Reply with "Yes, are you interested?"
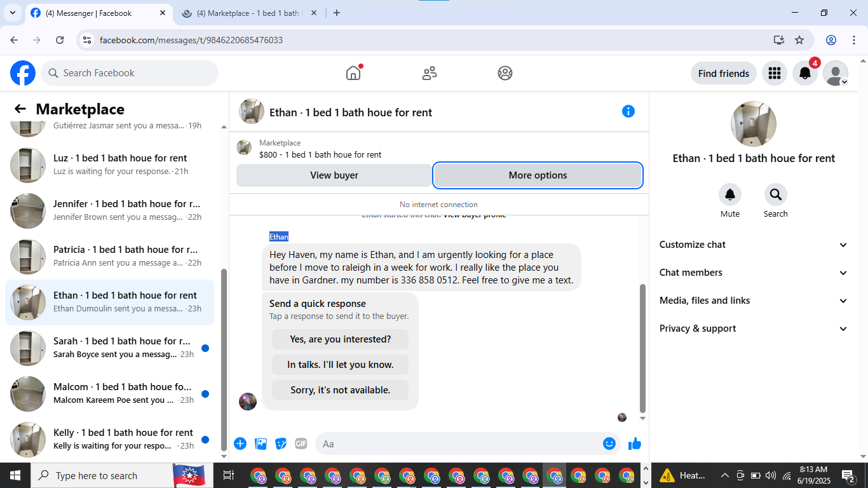The height and width of the screenshot is (488, 868). coord(340,339)
